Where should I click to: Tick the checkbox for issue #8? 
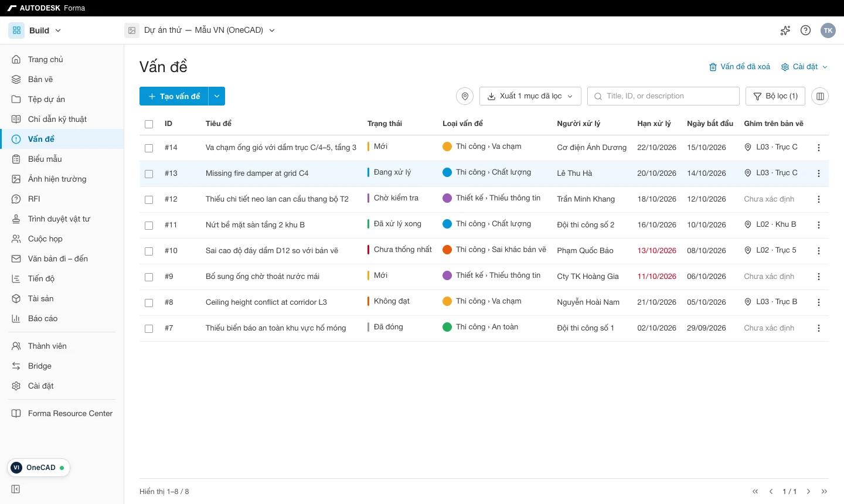click(149, 303)
